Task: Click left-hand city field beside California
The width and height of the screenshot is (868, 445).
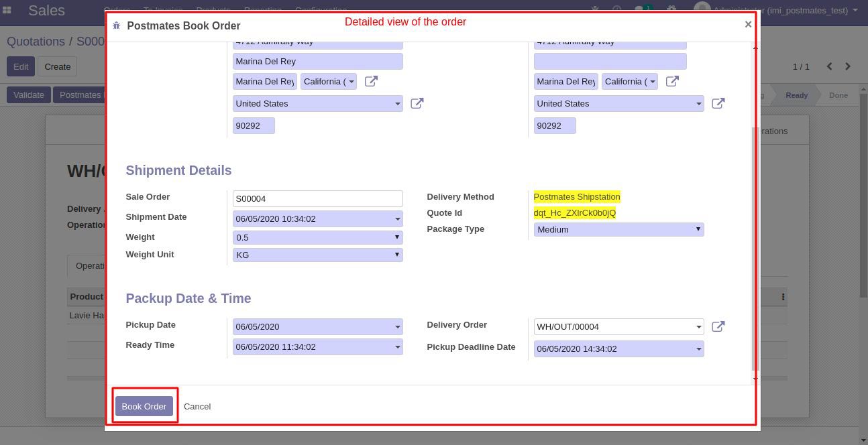Action: tap(265, 81)
